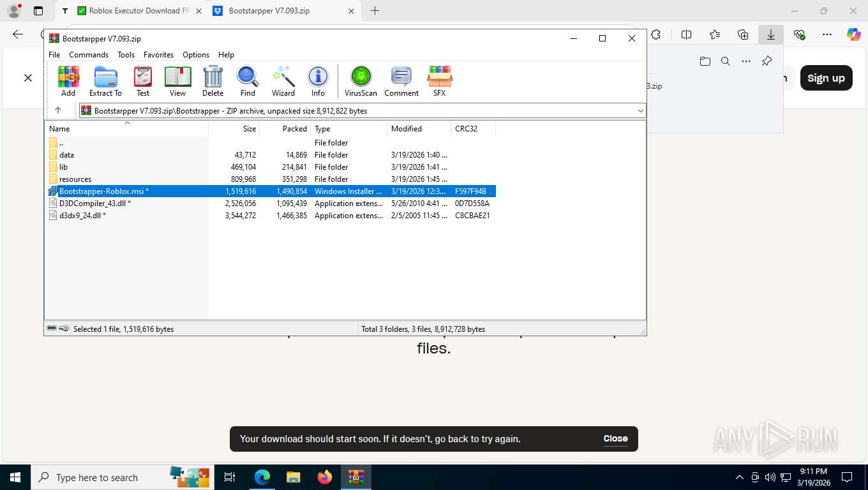The width and height of the screenshot is (868, 490).
Task: Toggle the browser split screen icon
Action: [686, 34]
